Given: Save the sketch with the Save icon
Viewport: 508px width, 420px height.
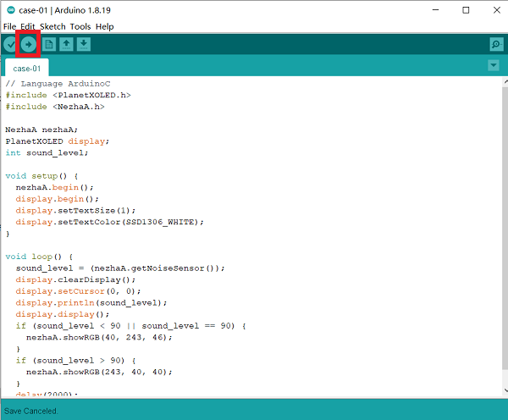Looking at the screenshot, I should (x=84, y=44).
